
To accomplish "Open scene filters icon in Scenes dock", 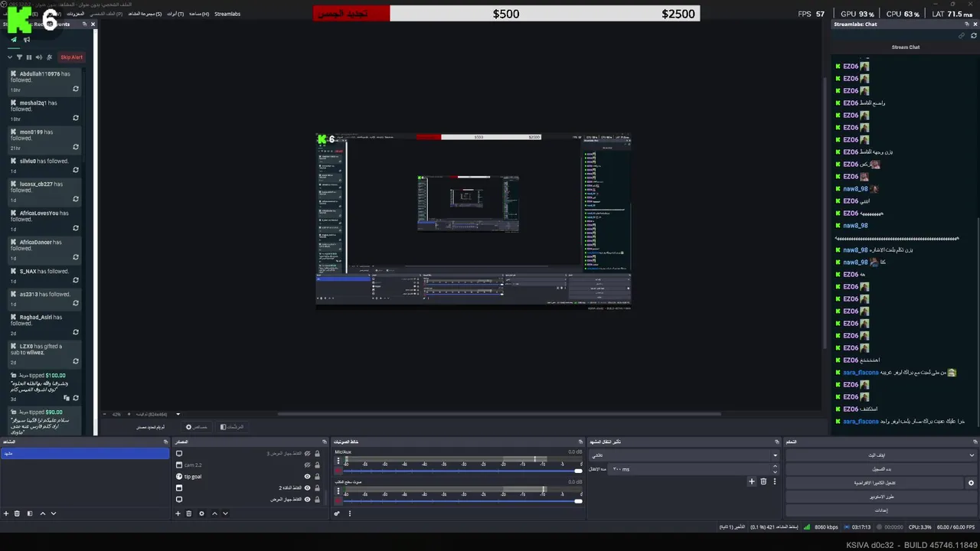I will coord(30,514).
